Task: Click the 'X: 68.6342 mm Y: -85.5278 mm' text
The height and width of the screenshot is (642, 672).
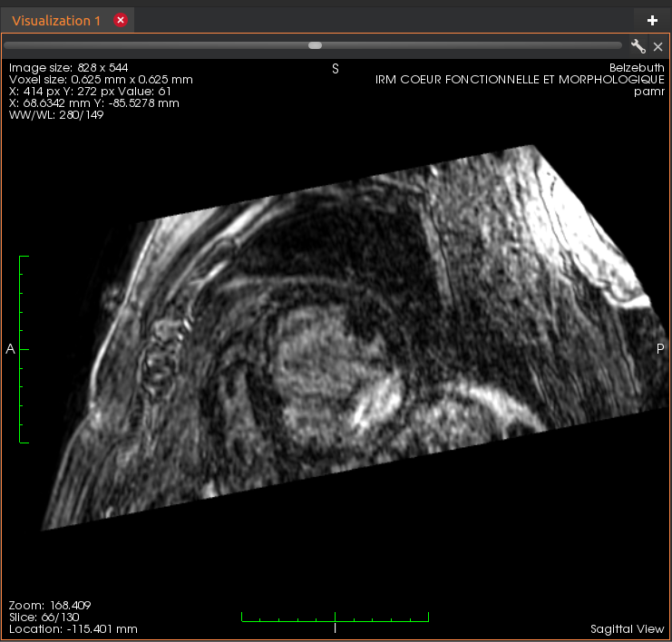Action: point(93,103)
